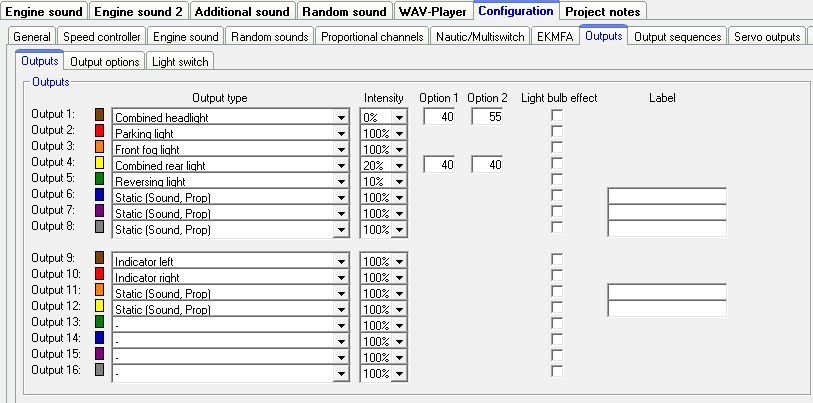
Task: Open the Output 1 type dropdown (Combined headlight)
Action: click(341, 117)
